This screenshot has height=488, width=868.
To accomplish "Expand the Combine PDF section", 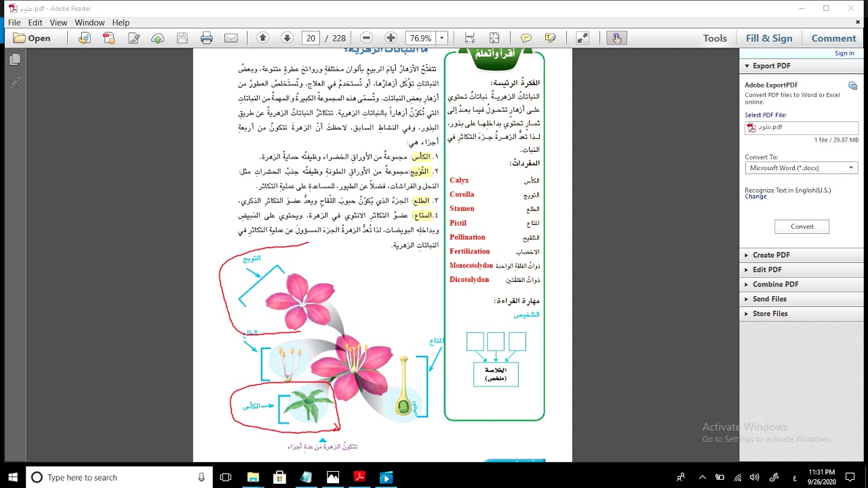I will (803, 284).
